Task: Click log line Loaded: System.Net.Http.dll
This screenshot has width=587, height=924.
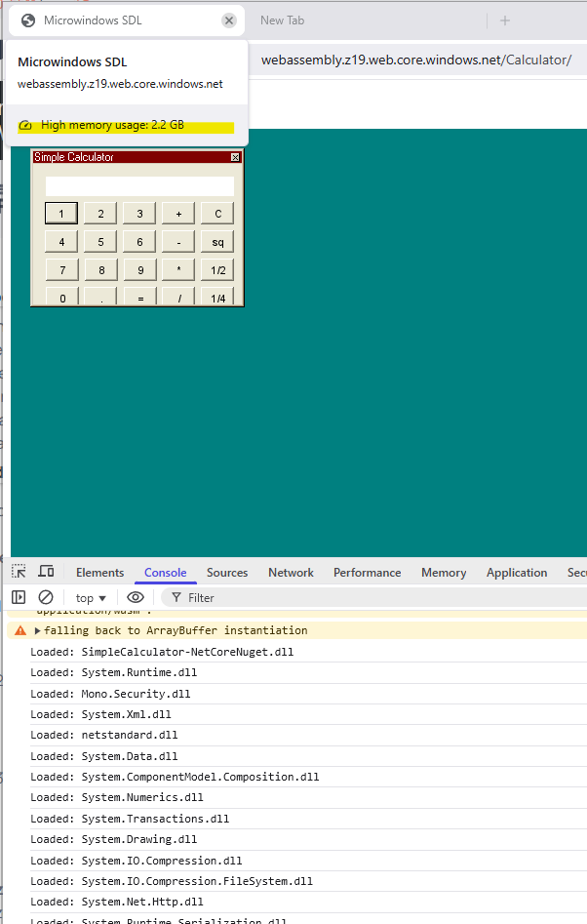Action: click(117, 902)
